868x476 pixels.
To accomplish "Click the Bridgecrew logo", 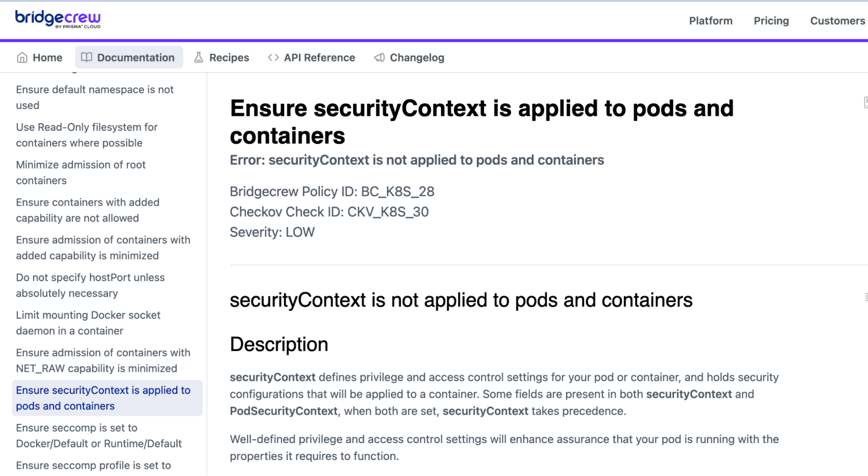I will pos(58,19).
